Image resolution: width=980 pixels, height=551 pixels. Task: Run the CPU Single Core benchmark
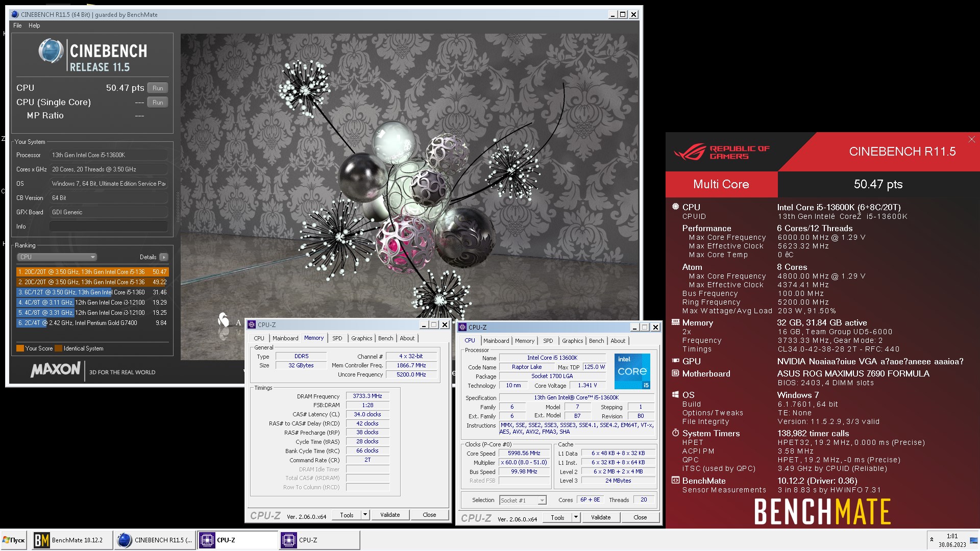click(158, 102)
